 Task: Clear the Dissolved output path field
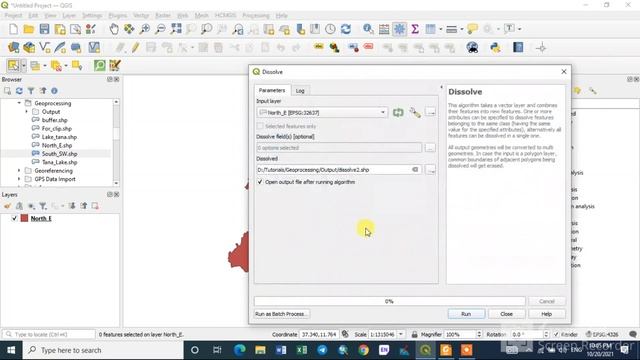(415, 169)
